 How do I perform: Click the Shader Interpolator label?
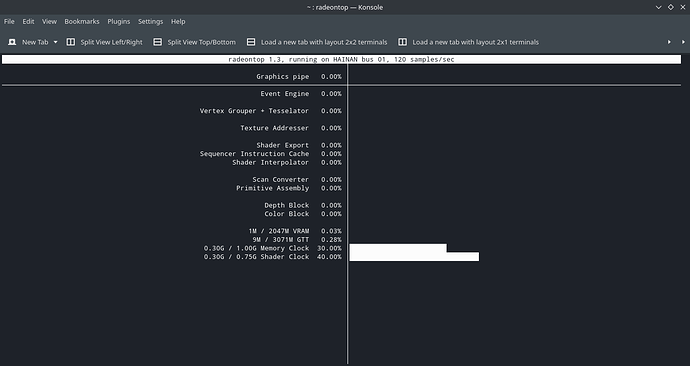tap(271, 162)
